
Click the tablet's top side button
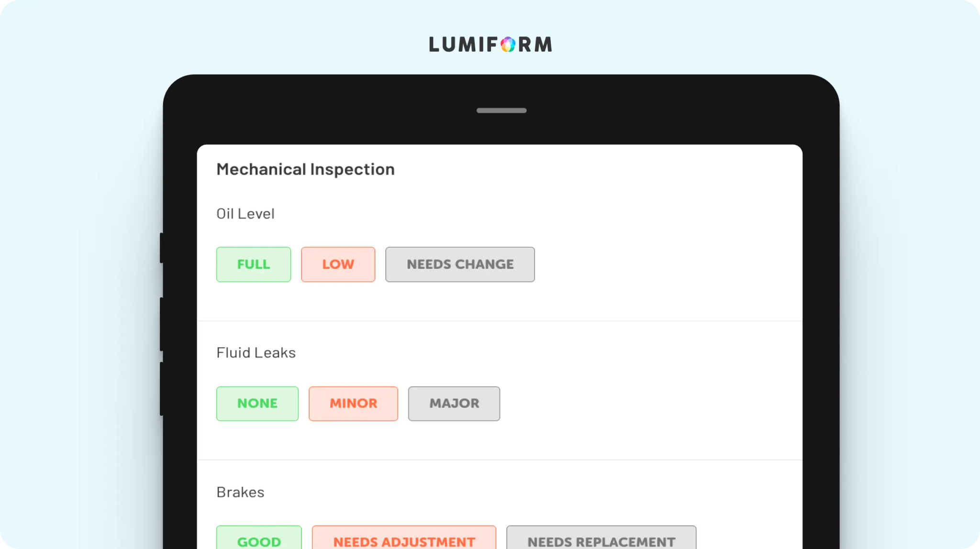click(162, 248)
